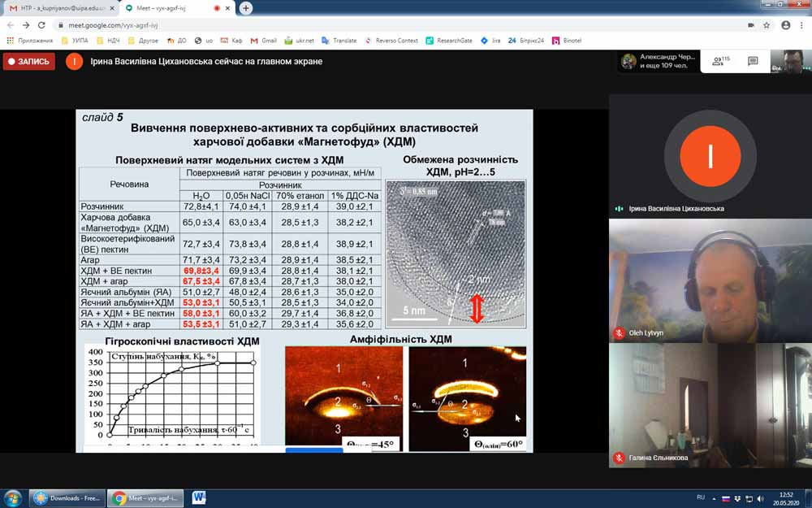This screenshot has height=508, width=812.
Task: Click Oleh Lytvyn's muted microphone icon
Action: click(619, 332)
